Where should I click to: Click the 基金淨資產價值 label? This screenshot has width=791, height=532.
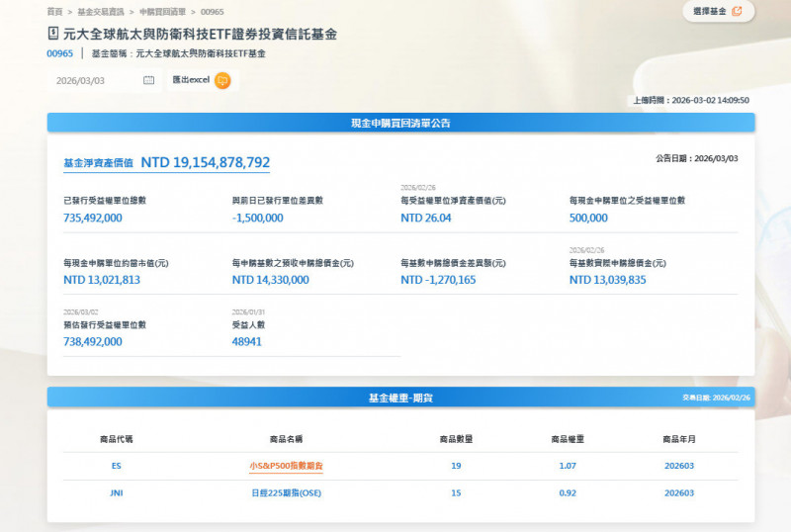[x=98, y=163]
